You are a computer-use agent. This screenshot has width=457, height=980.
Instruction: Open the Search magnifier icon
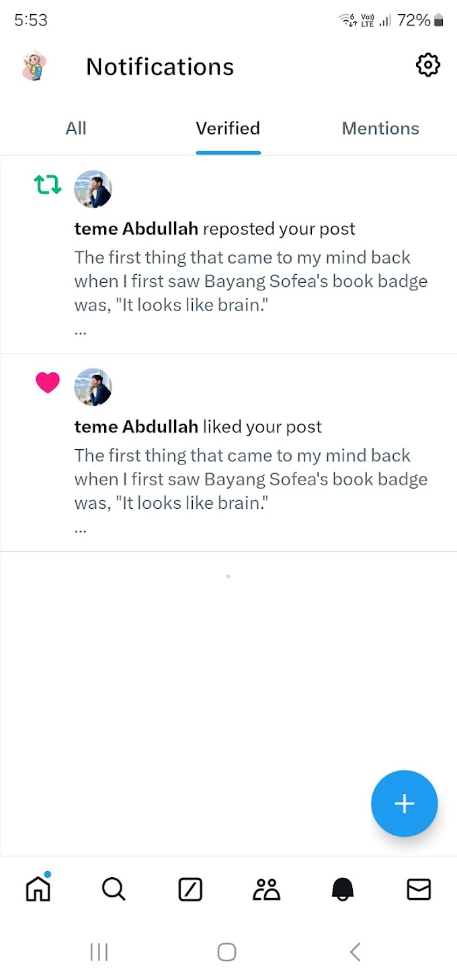click(x=114, y=889)
